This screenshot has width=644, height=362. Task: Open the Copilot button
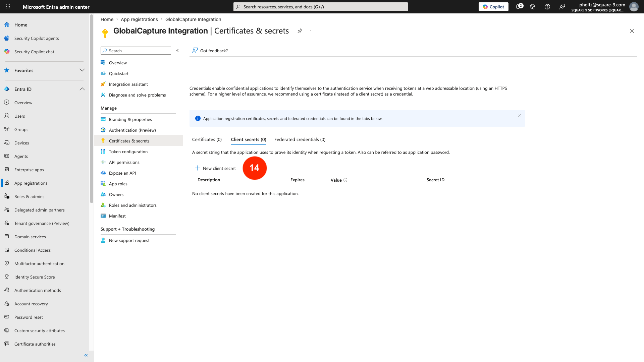click(493, 7)
